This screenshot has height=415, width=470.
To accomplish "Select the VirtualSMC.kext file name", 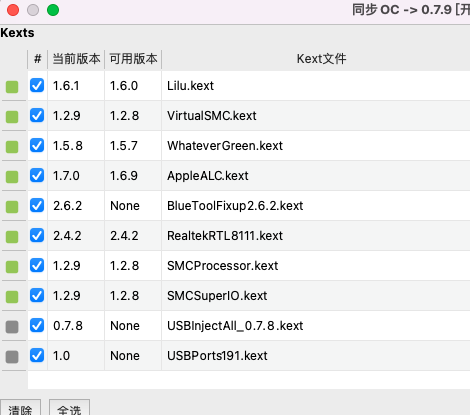I will pyautogui.click(x=212, y=116).
